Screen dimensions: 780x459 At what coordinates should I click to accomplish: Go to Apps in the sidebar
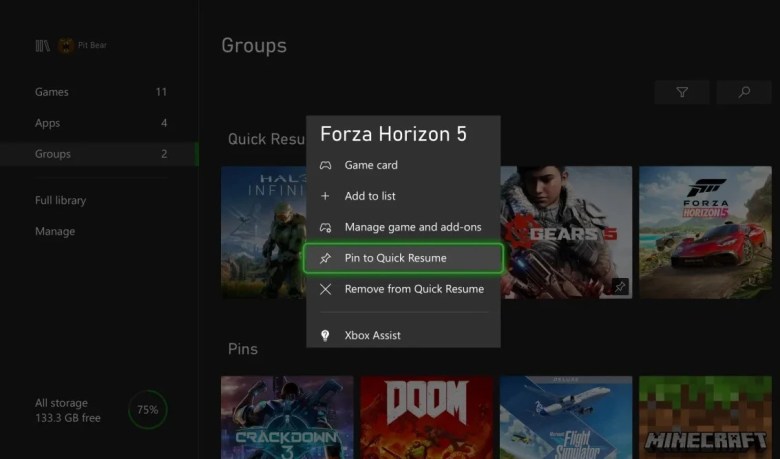pos(99,123)
